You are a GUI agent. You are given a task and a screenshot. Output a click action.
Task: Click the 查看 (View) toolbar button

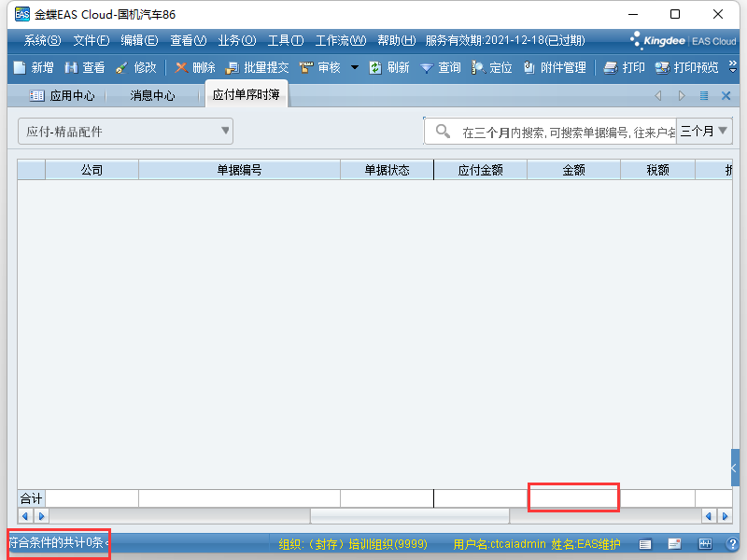point(84,68)
